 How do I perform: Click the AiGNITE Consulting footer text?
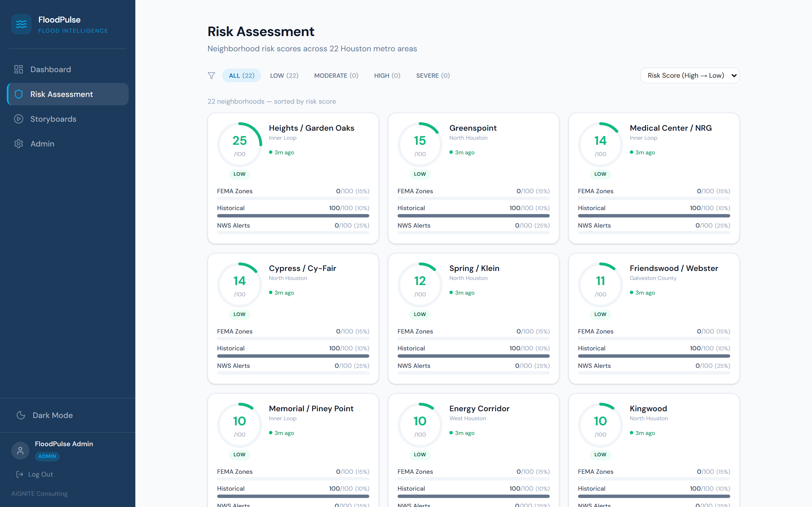coord(39,493)
